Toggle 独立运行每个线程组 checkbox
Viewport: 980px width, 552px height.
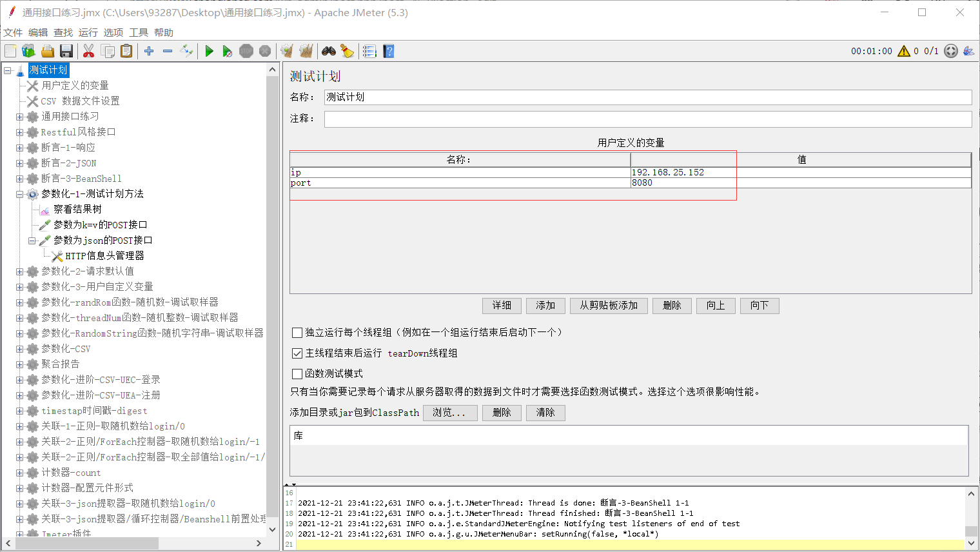[297, 333]
